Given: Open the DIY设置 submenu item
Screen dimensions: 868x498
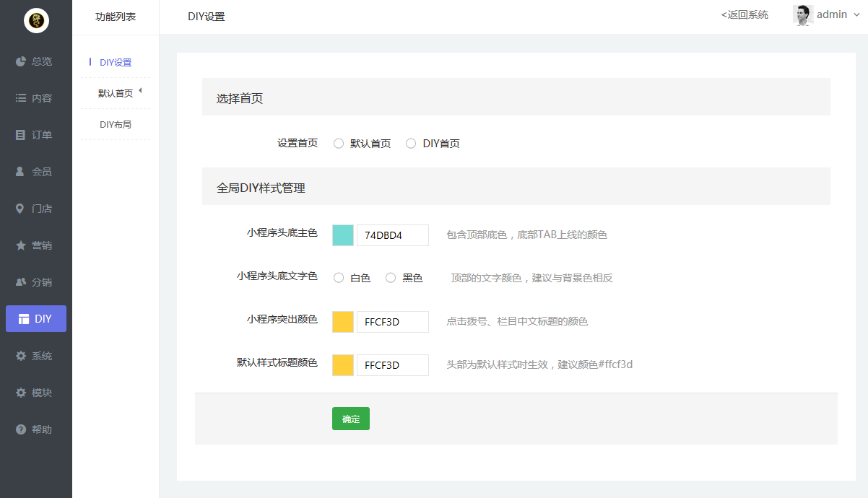Looking at the screenshot, I should pos(116,63).
